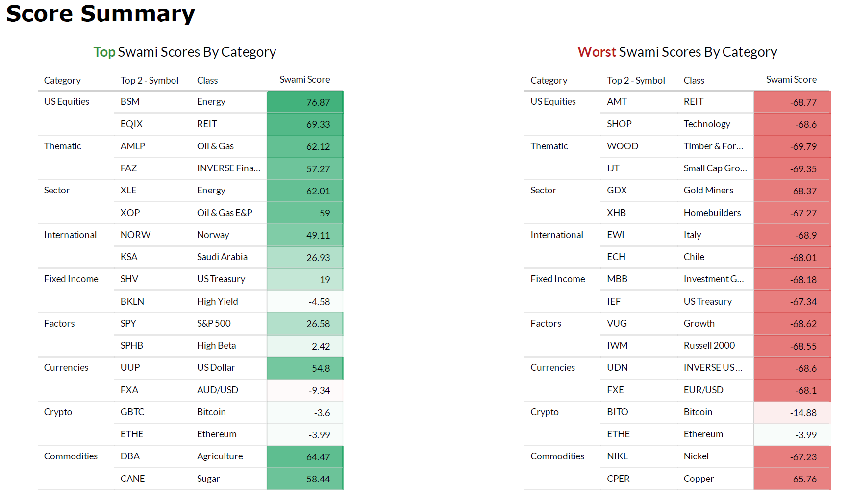
Task: Click the SHV US Treasury symbol
Action: coord(129,279)
